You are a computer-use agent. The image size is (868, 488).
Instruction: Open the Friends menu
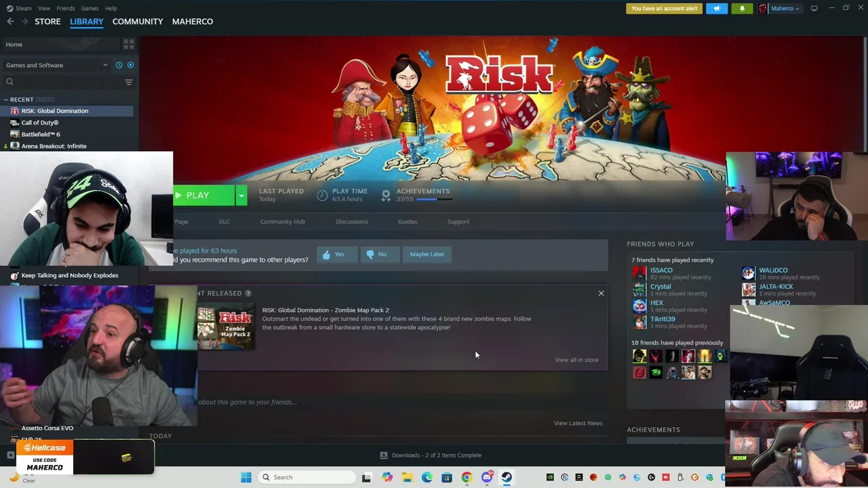pyautogui.click(x=66, y=8)
